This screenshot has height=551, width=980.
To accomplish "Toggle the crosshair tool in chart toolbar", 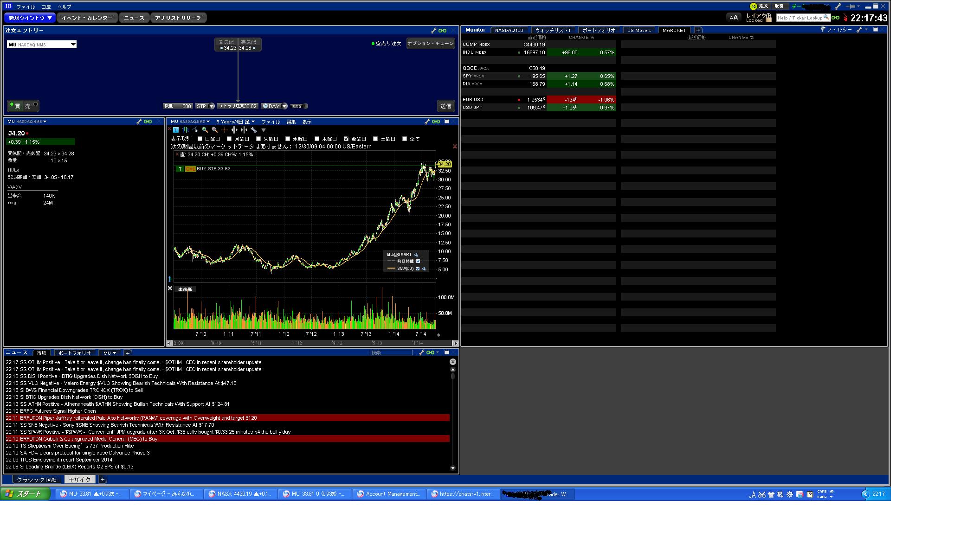I will 225,130.
